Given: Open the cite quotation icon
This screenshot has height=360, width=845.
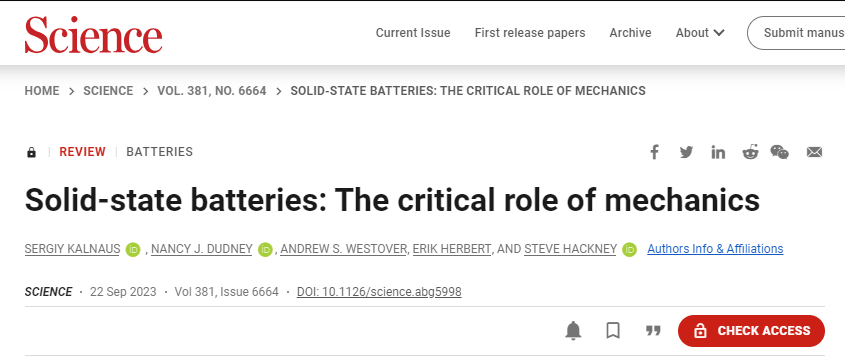Looking at the screenshot, I should (x=653, y=330).
